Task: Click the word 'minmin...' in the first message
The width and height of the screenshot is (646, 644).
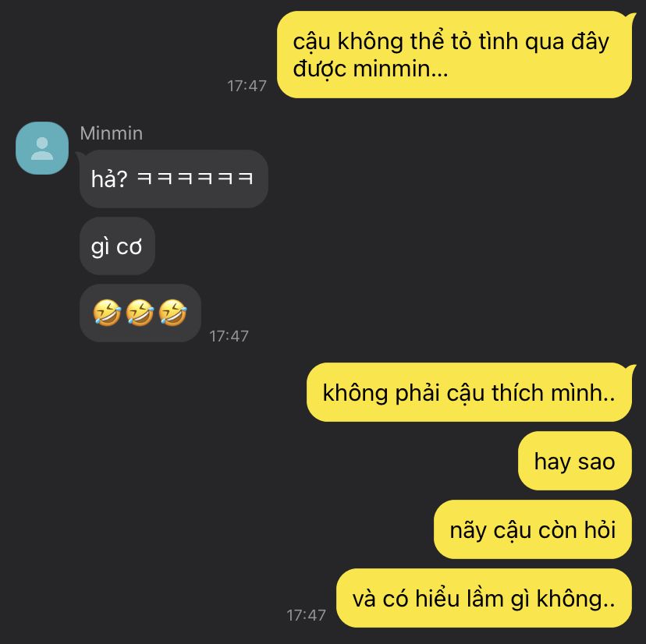Action: point(400,69)
